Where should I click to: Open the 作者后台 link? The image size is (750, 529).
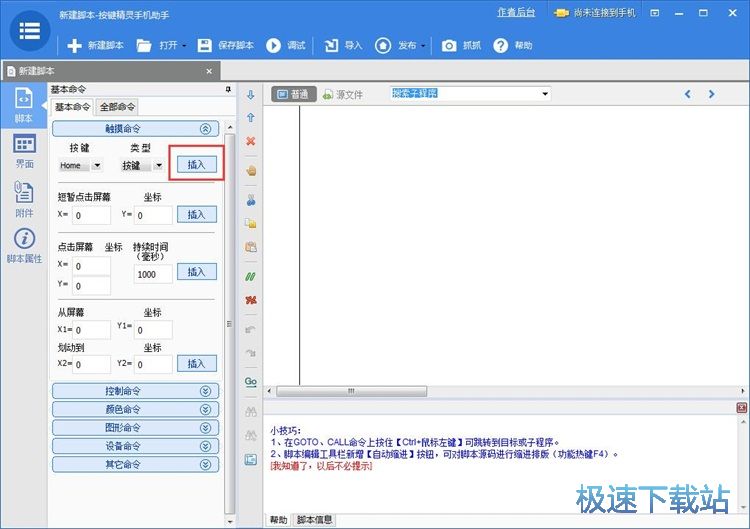[516, 12]
